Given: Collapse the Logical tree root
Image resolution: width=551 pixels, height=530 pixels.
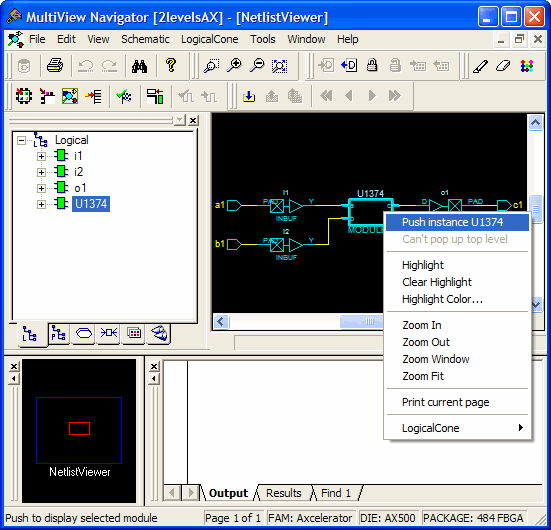Looking at the screenshot, I should (21, 141).
